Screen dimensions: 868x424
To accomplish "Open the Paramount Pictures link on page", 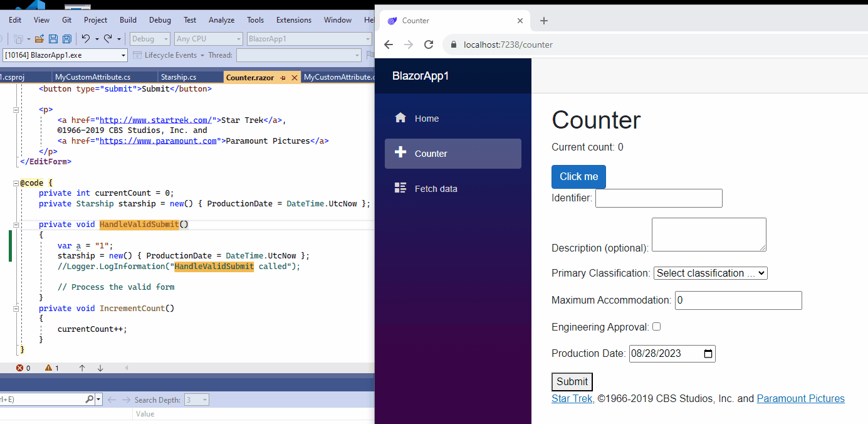I will pos(800,398).
